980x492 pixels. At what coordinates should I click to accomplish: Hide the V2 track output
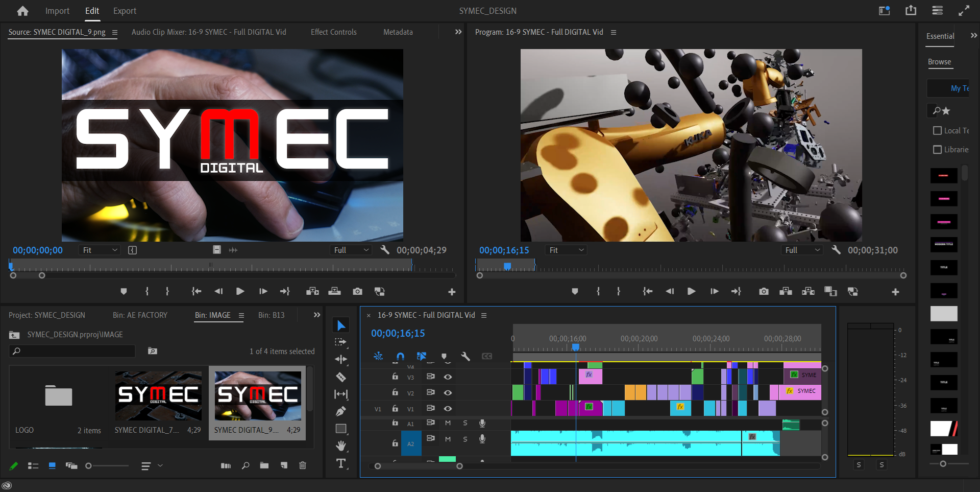click(x=448, y=393)
